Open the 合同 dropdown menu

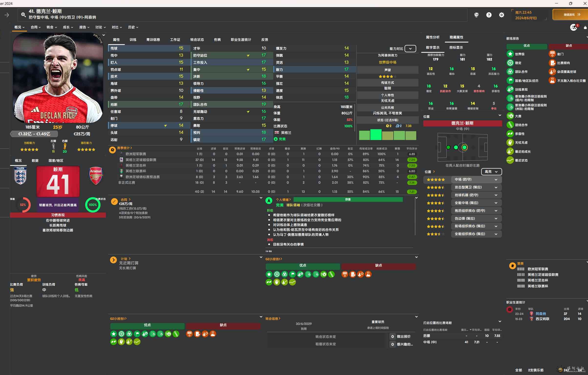click(36, 27)
